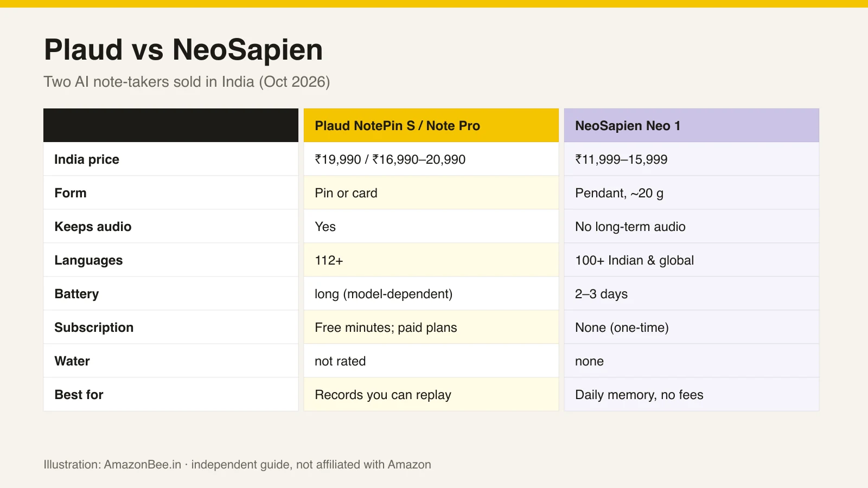868x488 pixels.
Task: Select the "None (one-time)" subscription cell
Action: 692,328
